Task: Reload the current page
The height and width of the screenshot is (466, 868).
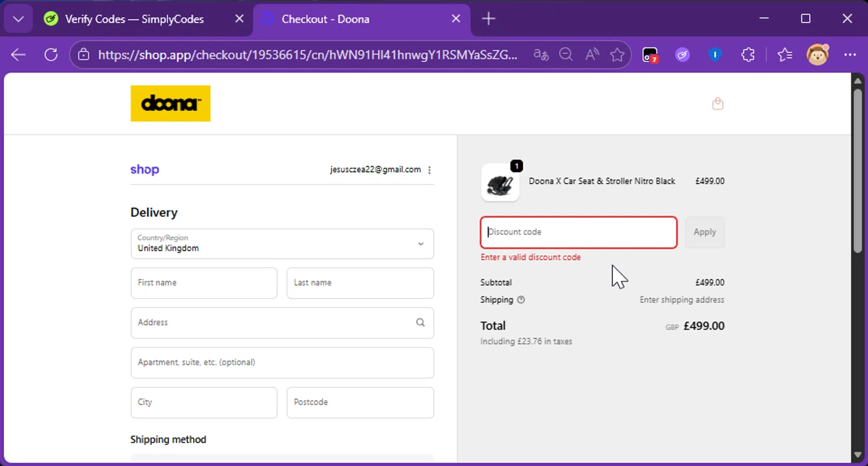Action: pyautogui.click(x=51, y=55)
